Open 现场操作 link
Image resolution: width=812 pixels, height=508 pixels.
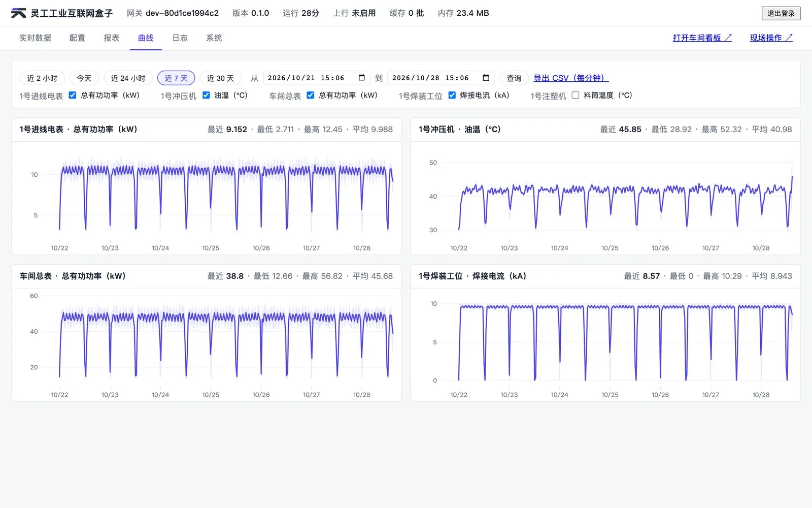771,38
